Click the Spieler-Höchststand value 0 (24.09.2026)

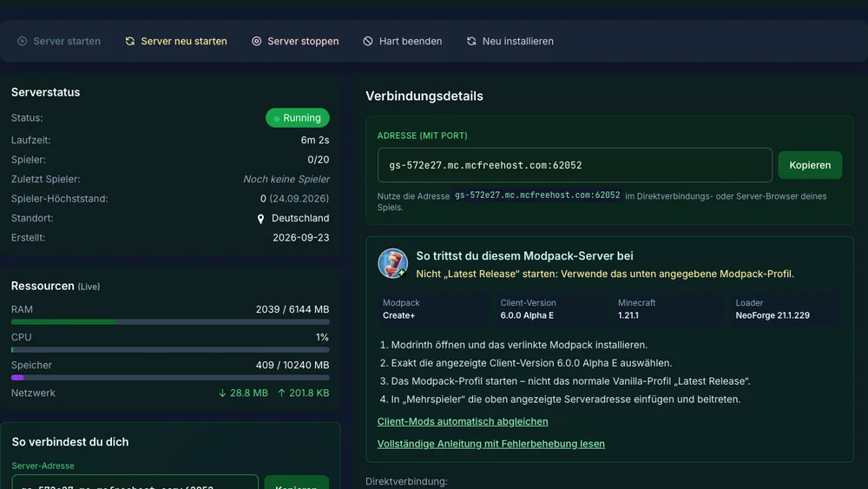coord(294,198)
